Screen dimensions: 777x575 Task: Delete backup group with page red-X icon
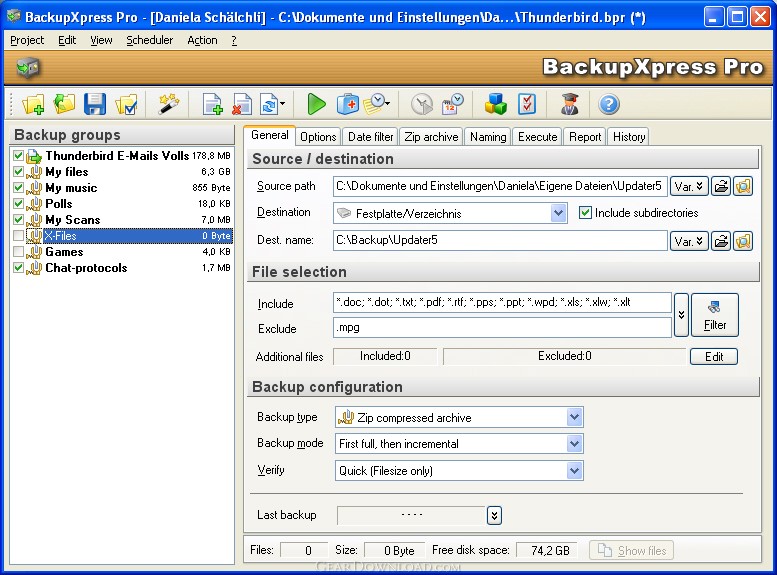tap(242, 105)
